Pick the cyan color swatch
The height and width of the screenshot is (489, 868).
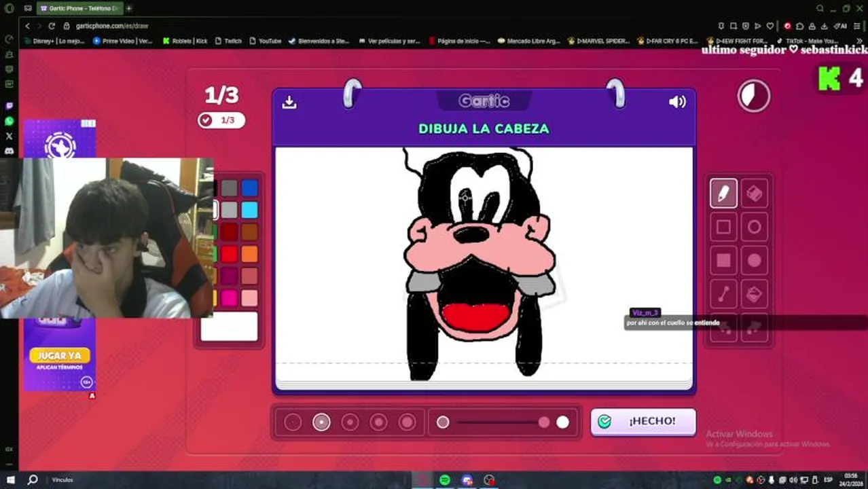(x=249, y=210)
